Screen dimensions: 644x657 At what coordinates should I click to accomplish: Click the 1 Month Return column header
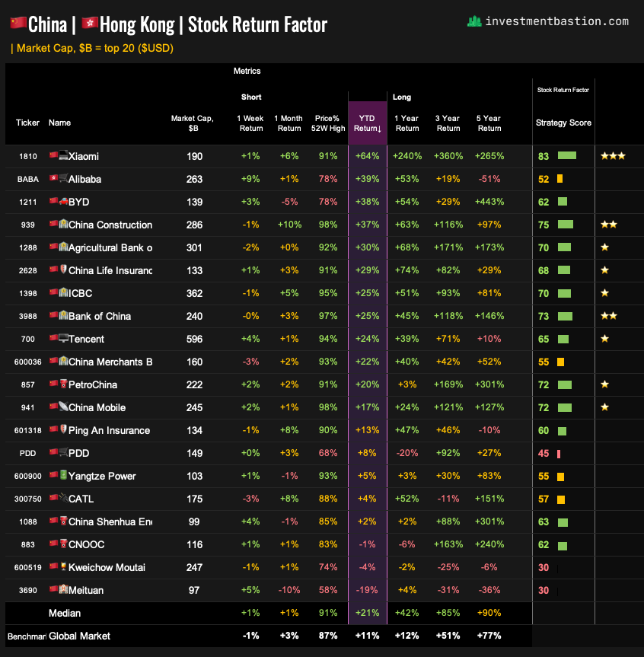[289, 123]
